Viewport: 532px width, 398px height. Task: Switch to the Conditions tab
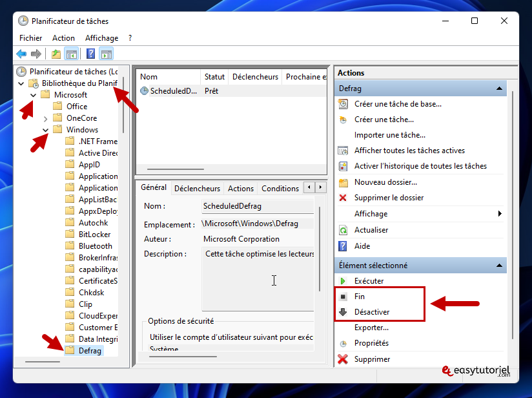(280, 189)
